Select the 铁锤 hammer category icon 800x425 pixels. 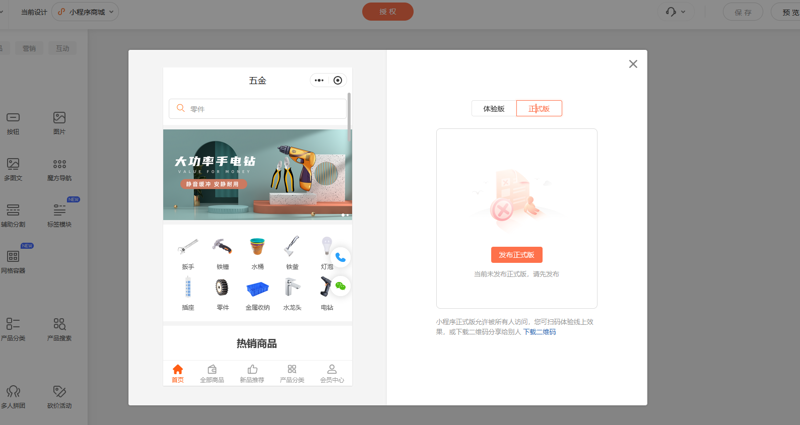tap(222, 246)
